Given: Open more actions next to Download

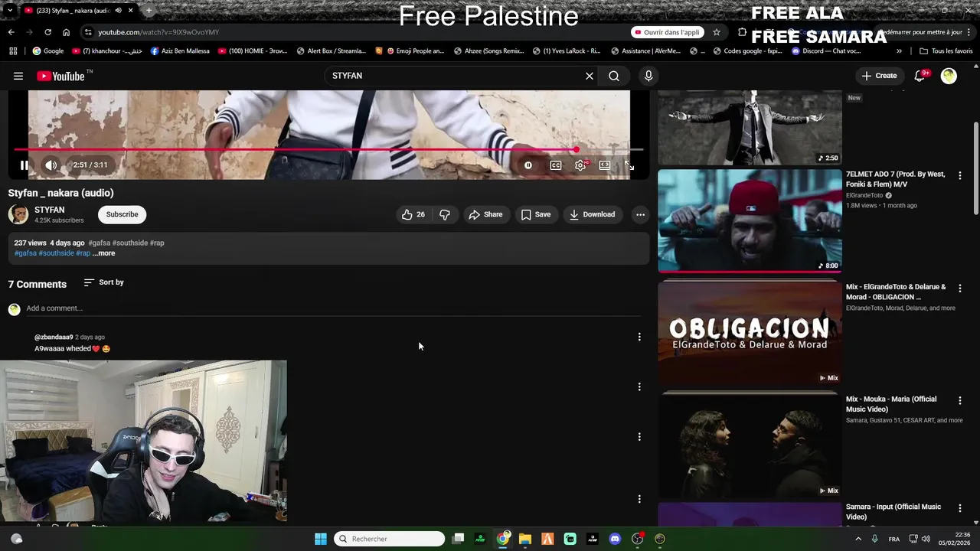Looking at the screenshot, I should click(x=640, y=214).
